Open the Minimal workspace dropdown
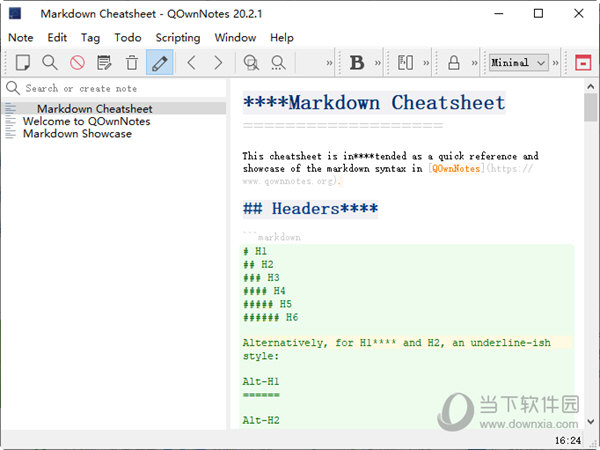Screen dimensions: 600x450 (x=518, y=62)
